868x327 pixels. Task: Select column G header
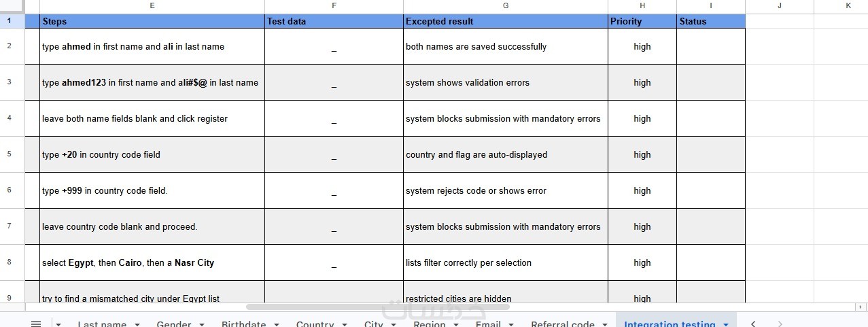coord(506,5)
